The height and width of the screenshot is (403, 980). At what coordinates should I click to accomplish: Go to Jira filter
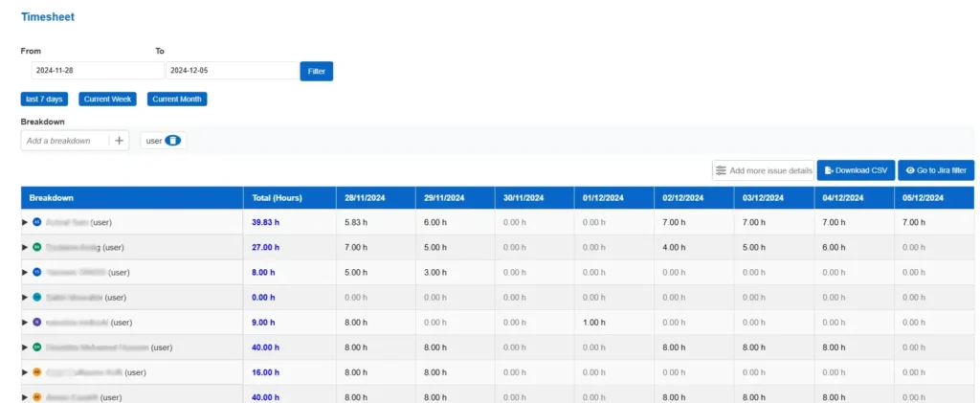[x=936, y=170]
